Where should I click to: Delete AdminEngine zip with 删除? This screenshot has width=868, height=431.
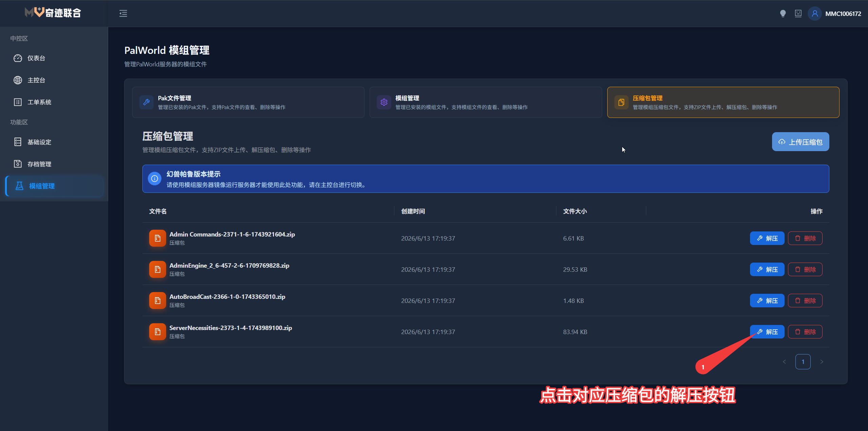805,269
